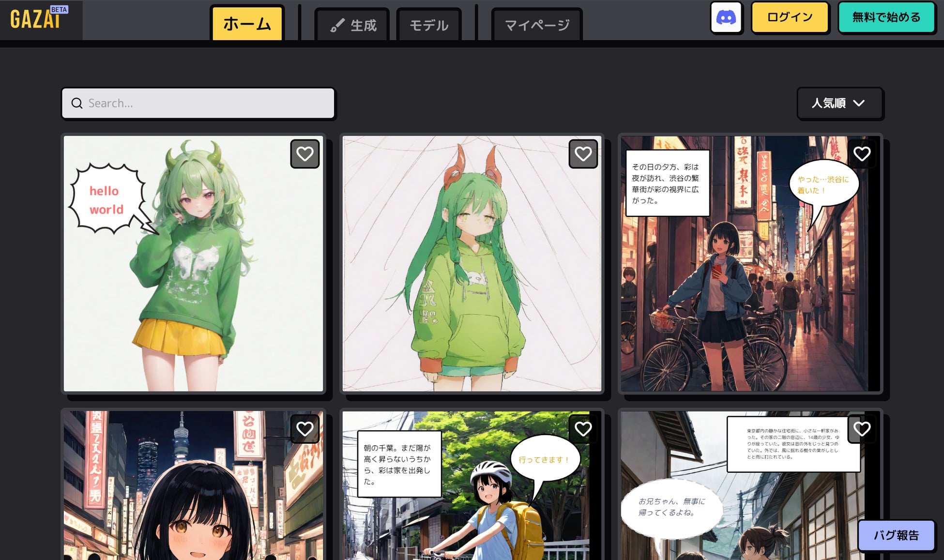This screenshot has width=944, height=560.
Task: Go to the マイページ tab
Action: [x=537, y=25]
